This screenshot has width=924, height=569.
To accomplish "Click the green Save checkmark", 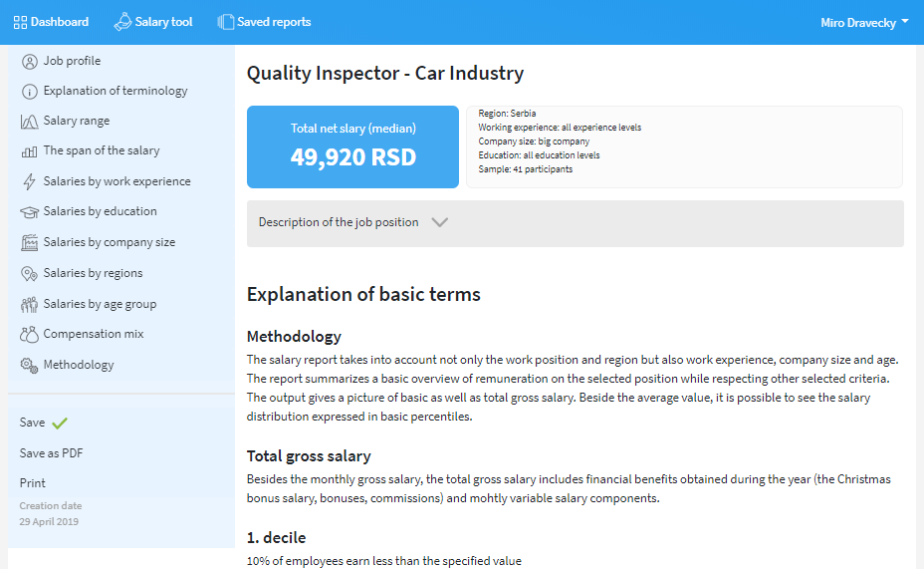I will tap(60, 423).
